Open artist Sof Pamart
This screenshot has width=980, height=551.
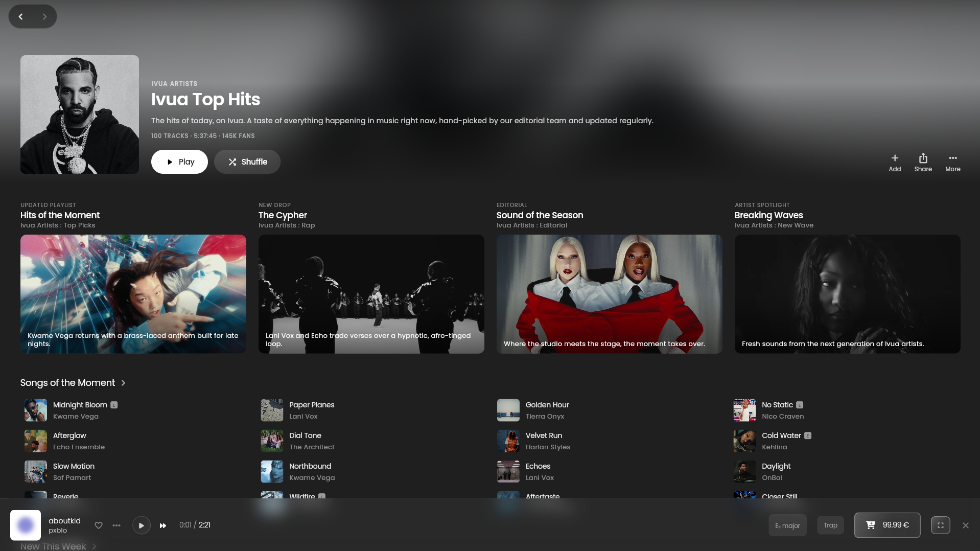pos(72,478)
